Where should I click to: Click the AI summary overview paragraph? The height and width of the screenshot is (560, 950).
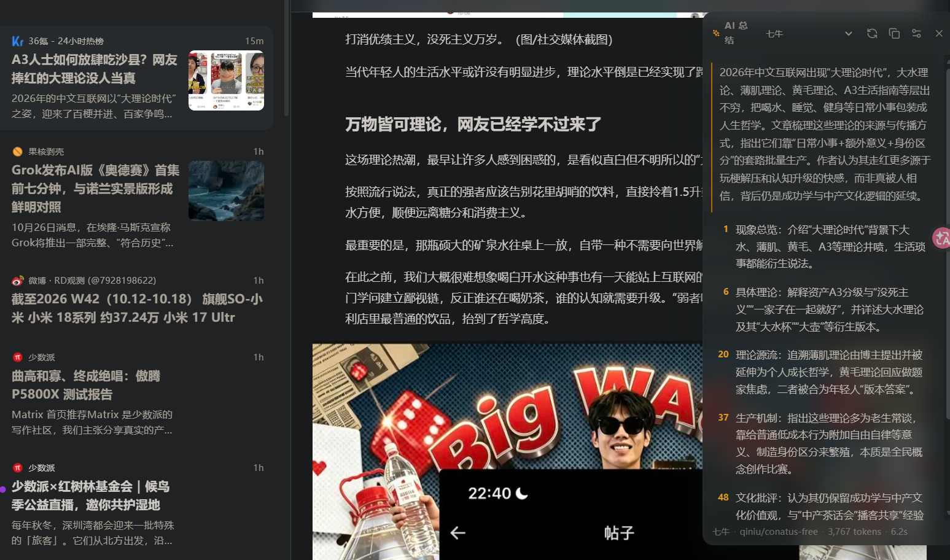825,134
